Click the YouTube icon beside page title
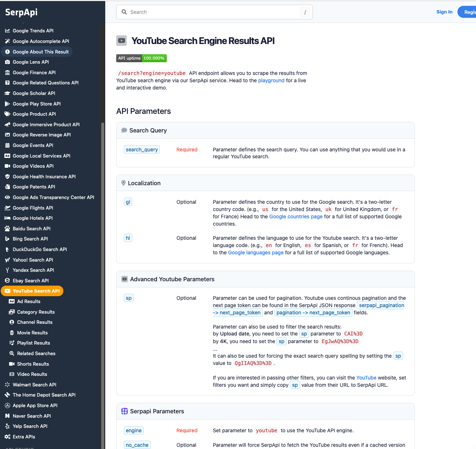Viewport: 476px width, 449px height. pyautogui.click(x=122, y=41)
